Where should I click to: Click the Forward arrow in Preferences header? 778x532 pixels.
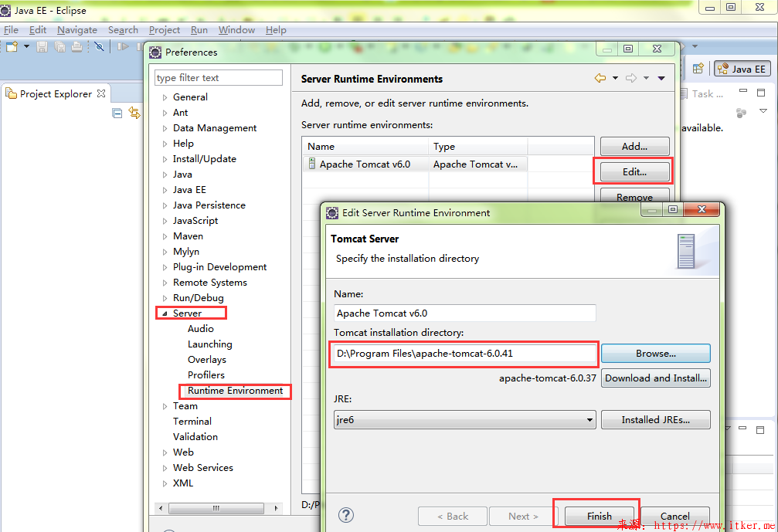631,78
